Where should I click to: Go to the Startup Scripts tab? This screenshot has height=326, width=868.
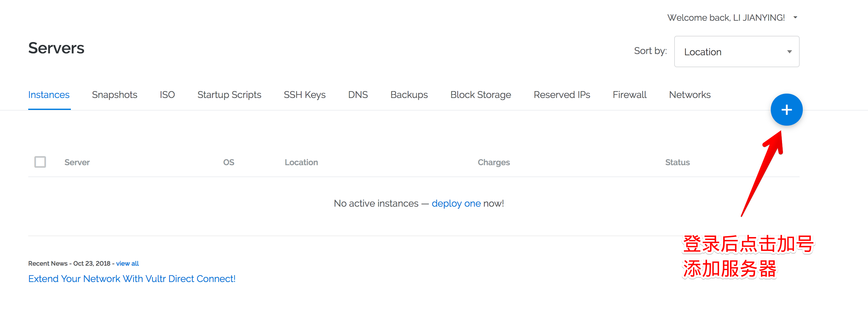point(229,95)
